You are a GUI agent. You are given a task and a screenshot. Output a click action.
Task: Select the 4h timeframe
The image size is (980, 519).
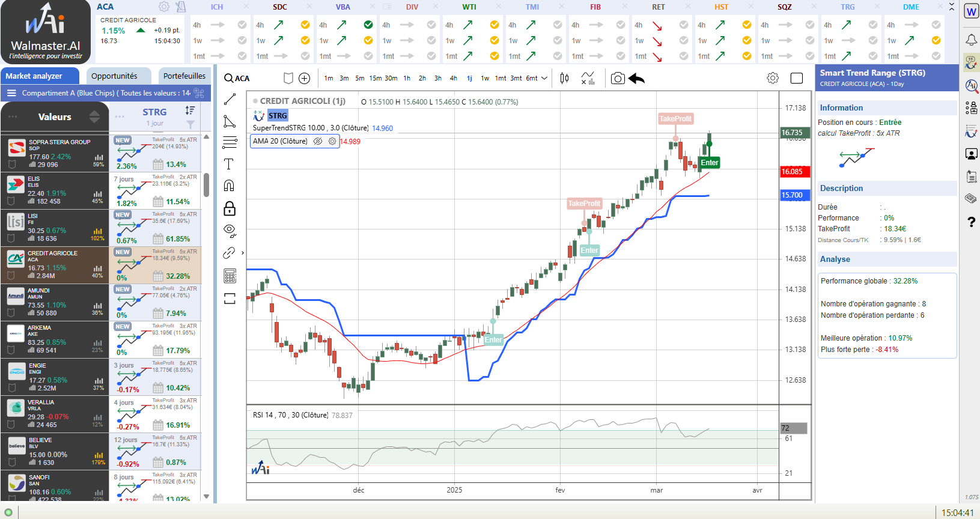454,78
